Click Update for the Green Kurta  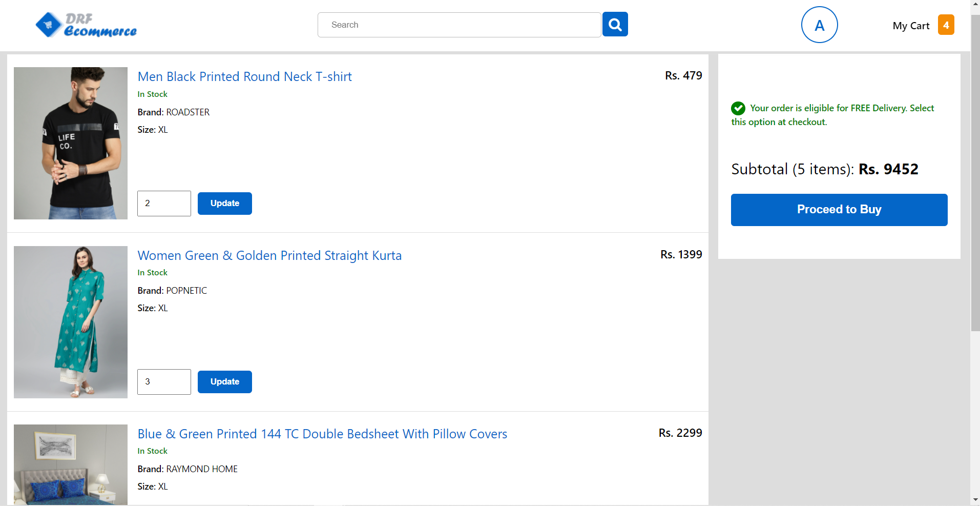coord(224,381)
